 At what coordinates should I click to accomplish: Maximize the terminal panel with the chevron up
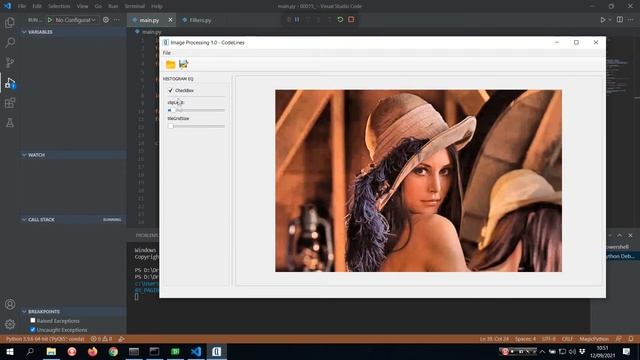[620, 236]
